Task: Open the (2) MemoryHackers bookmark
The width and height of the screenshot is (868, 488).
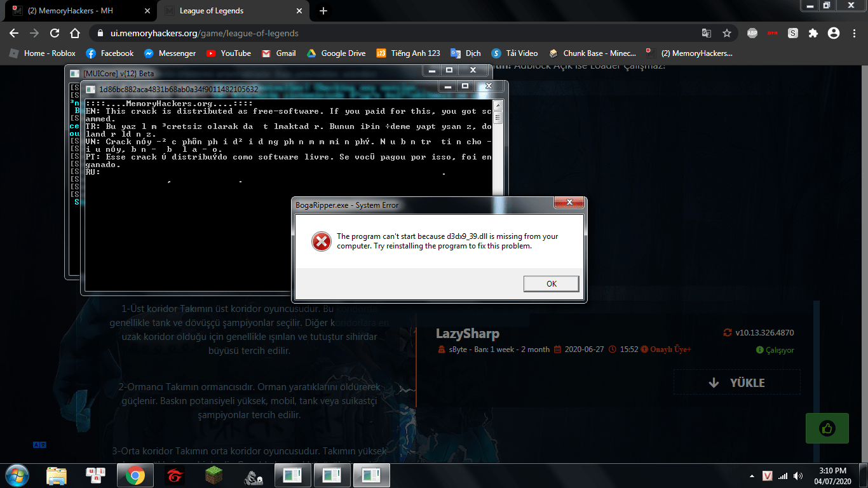Action: [x=689, y=53]
